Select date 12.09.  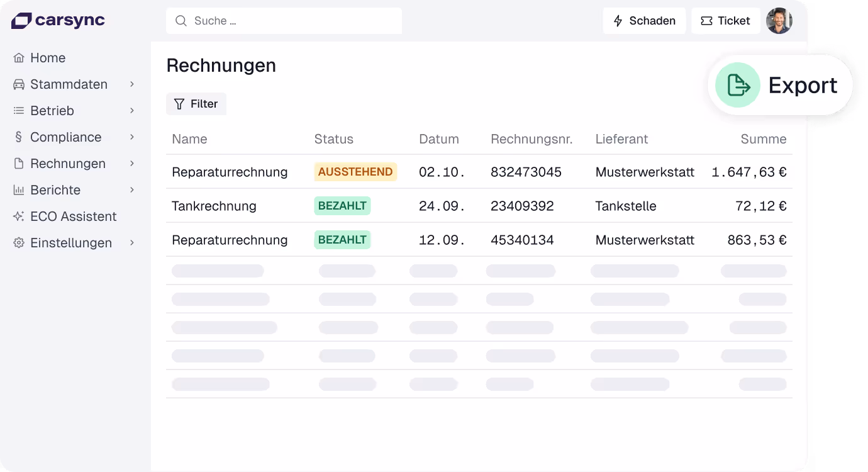[442, 240]
